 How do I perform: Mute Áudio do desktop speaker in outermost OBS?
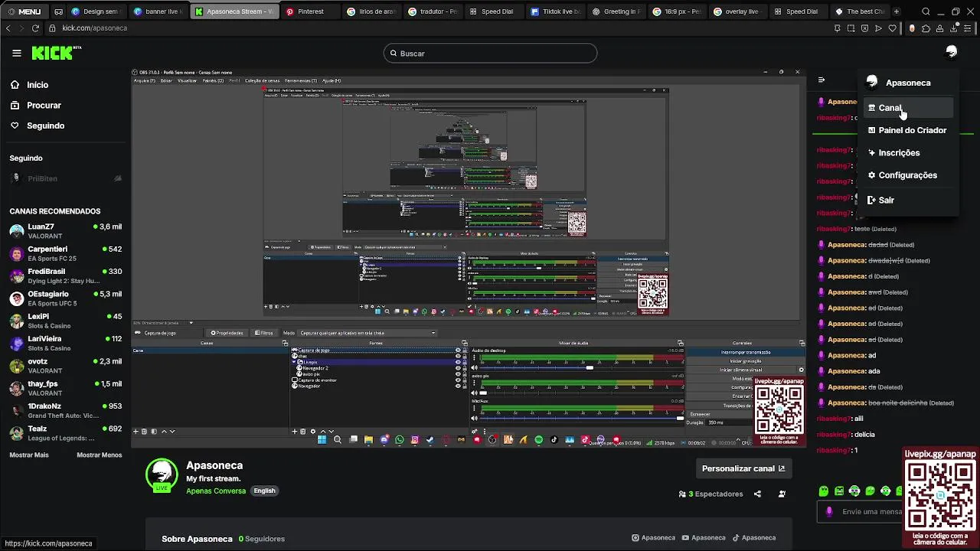point(474,368)
